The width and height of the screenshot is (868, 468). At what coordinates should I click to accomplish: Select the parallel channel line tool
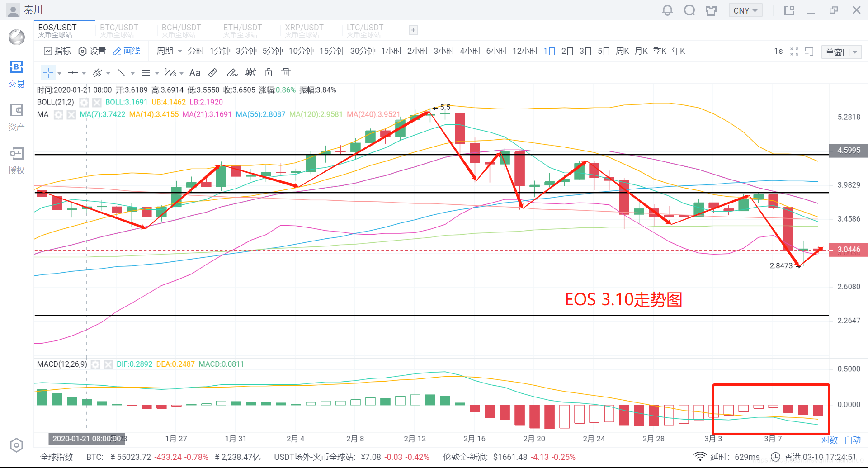[x=97, y=73]
